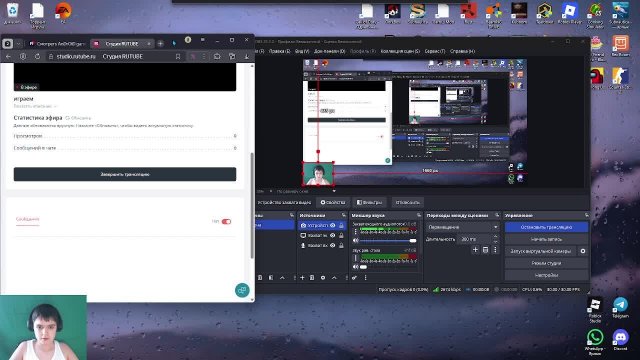Image resolution: width=640 pixels, height=360 pixels.
Task: Expand the stream description under 'играем'
Action: pos(35,106)
